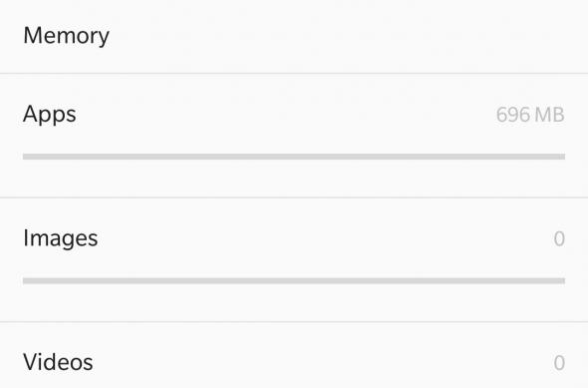Click the right end of Images usage bar

coord(562,281)
